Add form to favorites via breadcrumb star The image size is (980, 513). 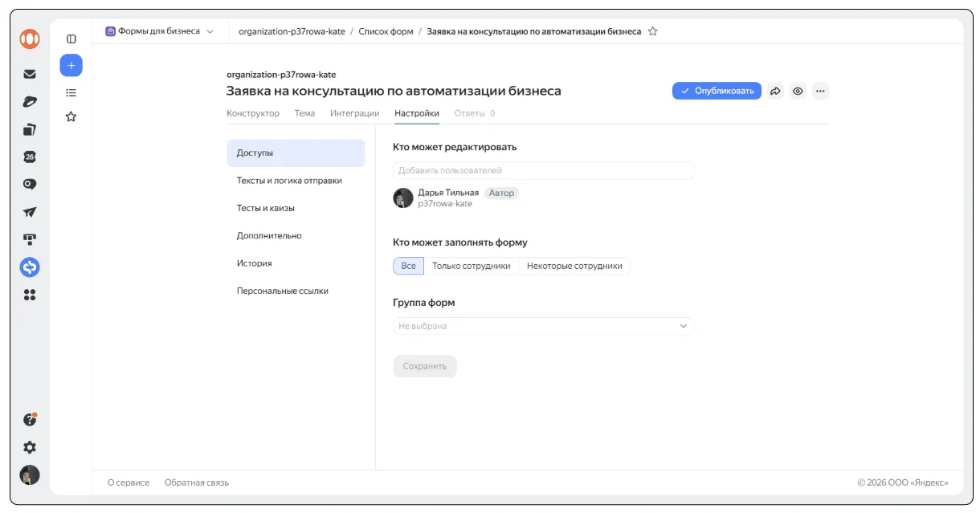pos(653,31)
